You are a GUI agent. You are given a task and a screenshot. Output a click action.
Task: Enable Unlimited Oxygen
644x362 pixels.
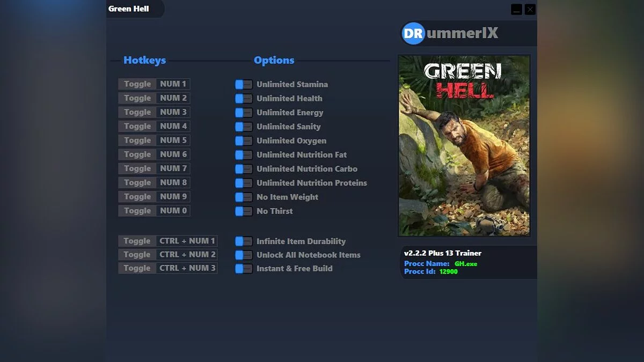243,141
